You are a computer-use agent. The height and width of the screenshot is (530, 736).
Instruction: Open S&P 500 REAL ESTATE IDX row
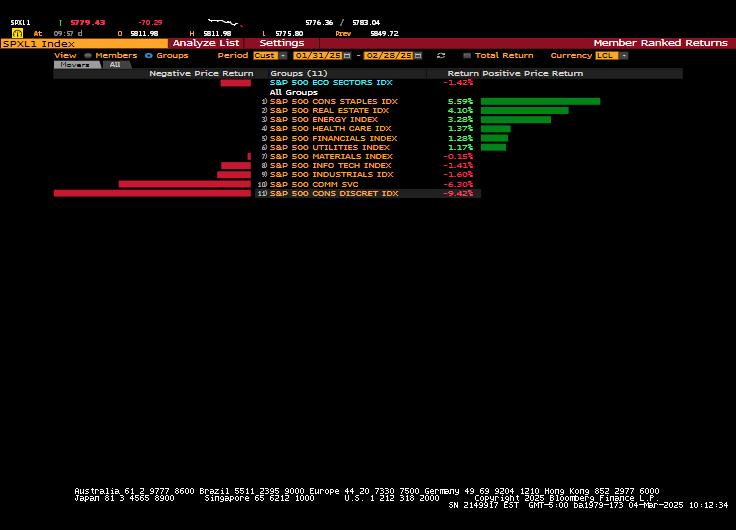click(x=329, y=111)
